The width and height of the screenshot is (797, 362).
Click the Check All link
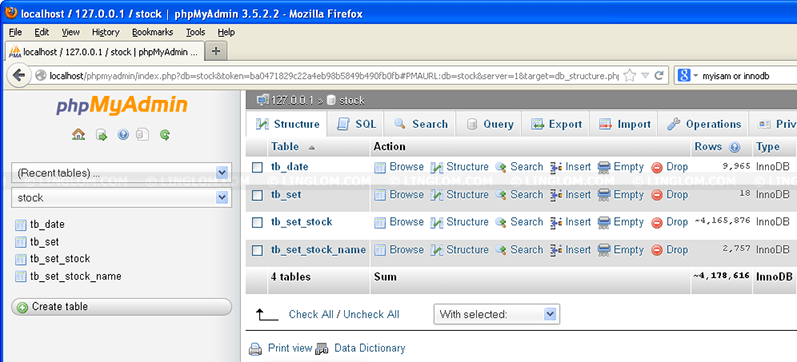[x=311, y=314]
